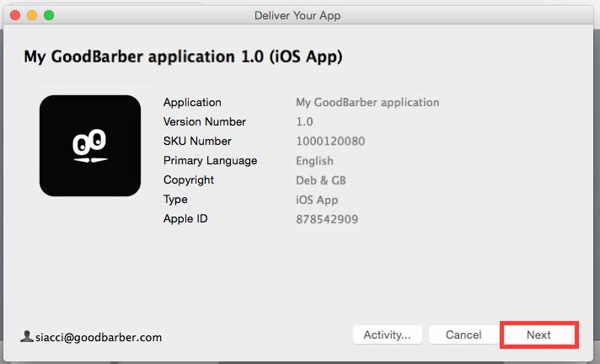
Task: Click the Version Number value 1.0
Action: (304, 122)
